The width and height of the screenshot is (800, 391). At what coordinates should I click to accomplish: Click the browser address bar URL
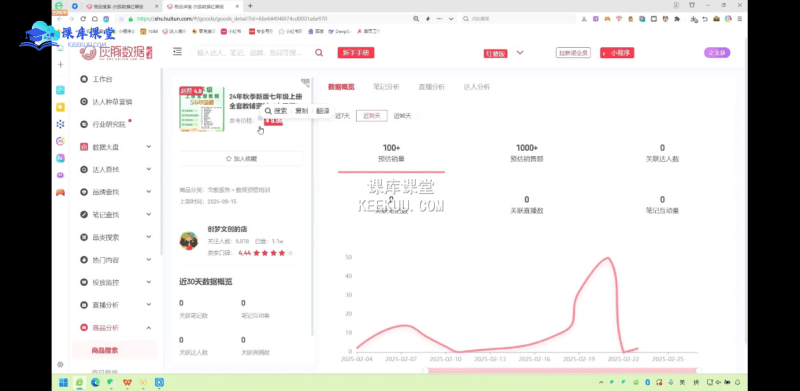pos(232,19)
